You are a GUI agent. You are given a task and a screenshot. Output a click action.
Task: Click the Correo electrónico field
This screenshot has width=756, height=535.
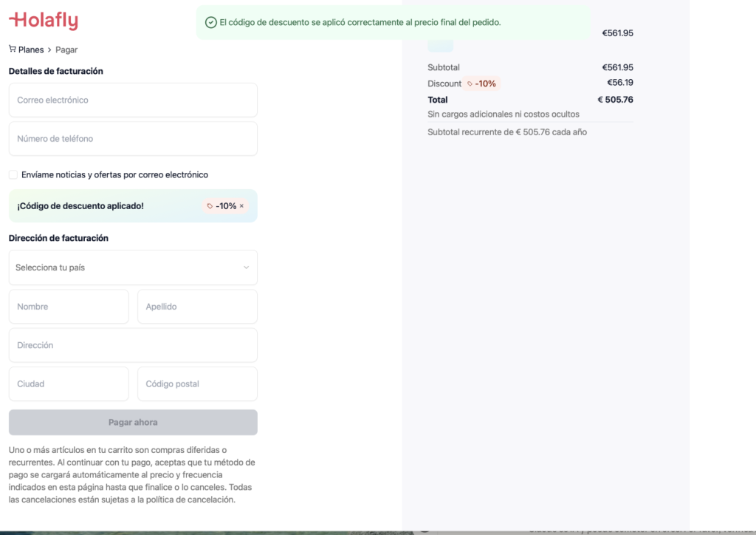tap(133, 100)
